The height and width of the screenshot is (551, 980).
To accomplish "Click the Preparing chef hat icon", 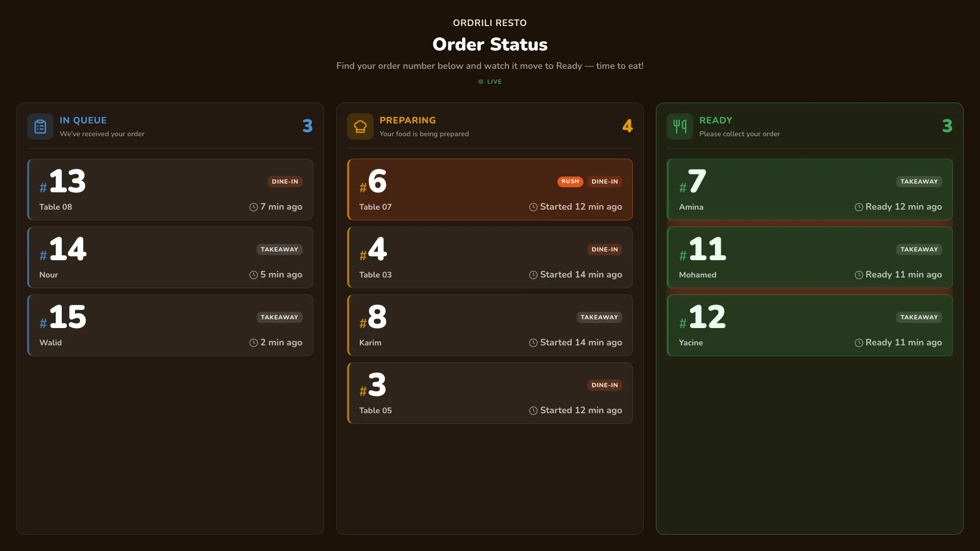I will 360,127.
